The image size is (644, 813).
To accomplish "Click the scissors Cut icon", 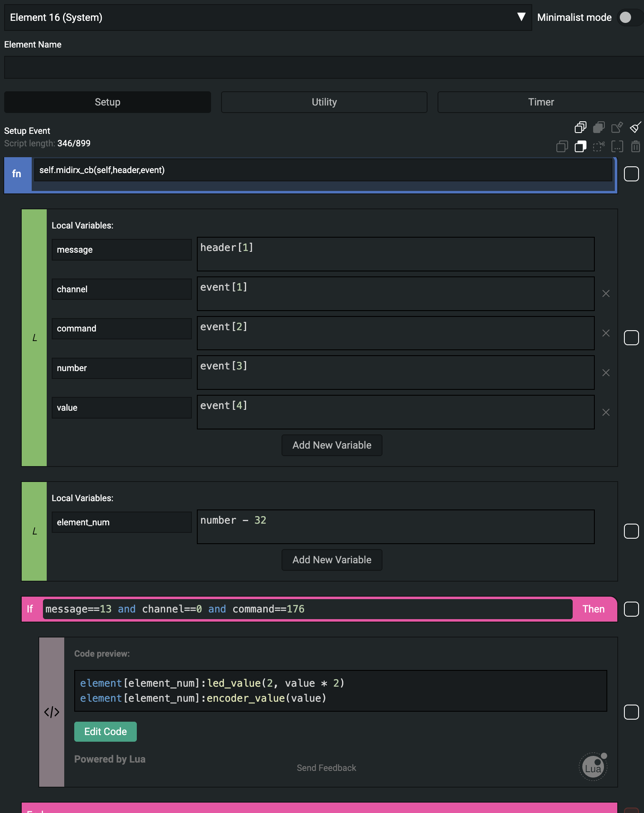I will 599,146.
